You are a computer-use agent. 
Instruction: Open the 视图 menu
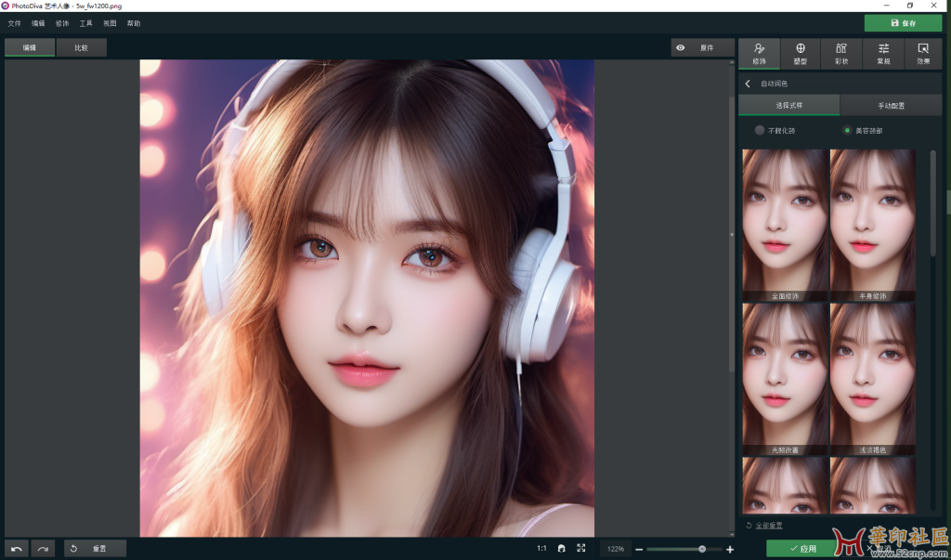point(110,23)
